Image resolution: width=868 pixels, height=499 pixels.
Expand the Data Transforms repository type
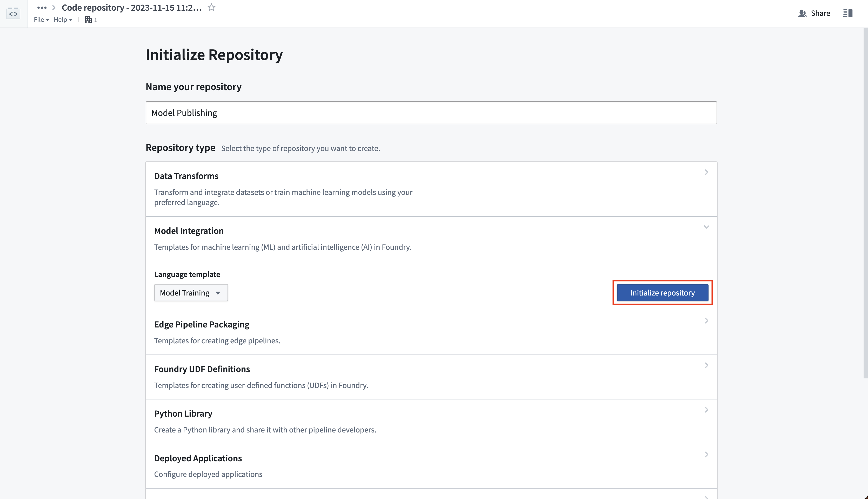coord(431,189)
